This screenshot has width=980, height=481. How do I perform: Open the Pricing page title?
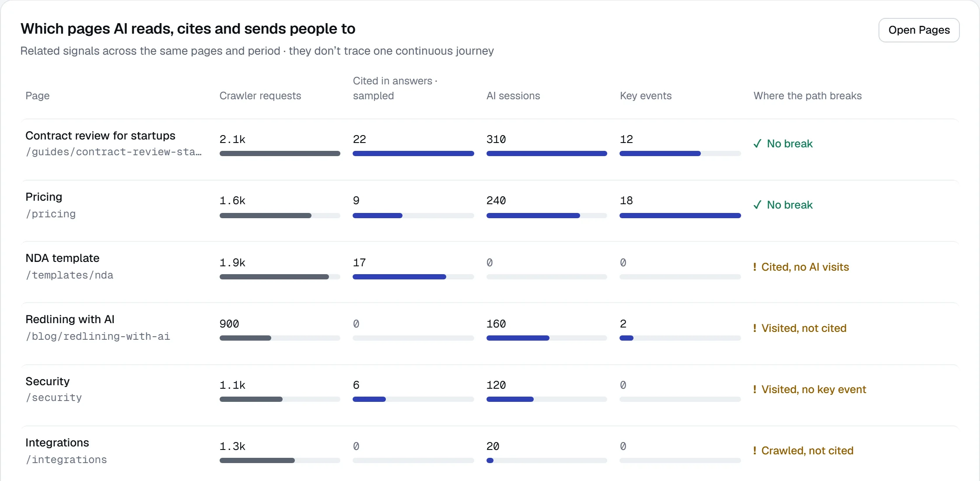point(44,197)
